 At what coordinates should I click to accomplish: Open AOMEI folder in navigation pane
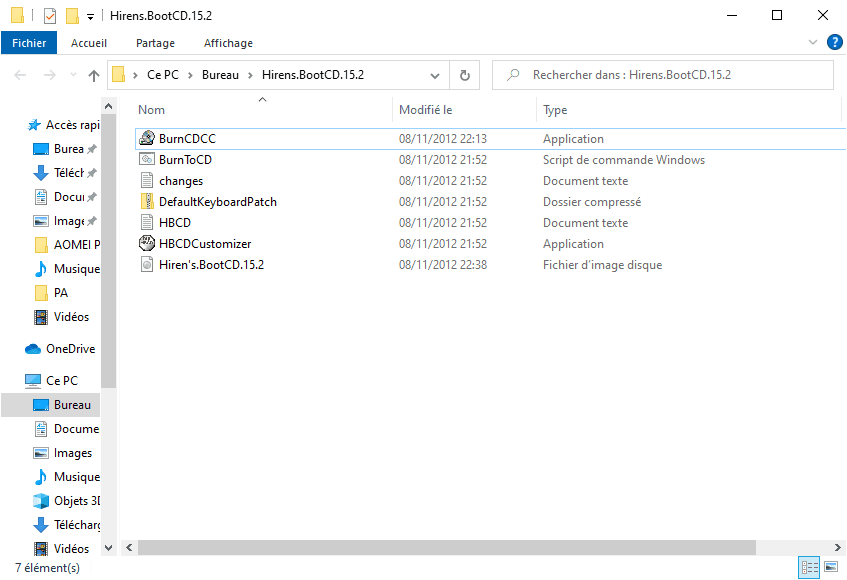pos(67,245)
